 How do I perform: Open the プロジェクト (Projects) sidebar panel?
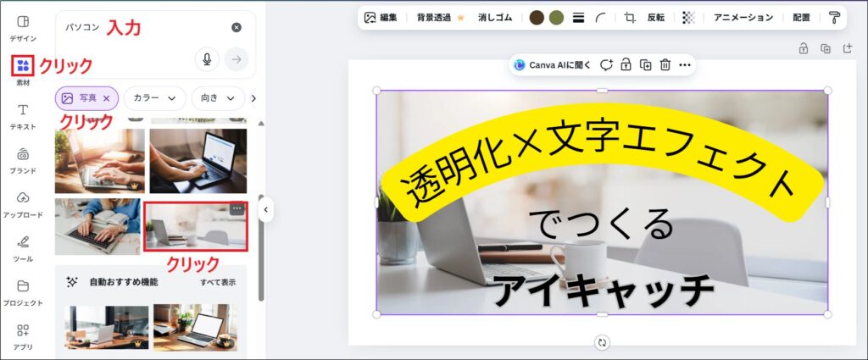pos(23,292)
